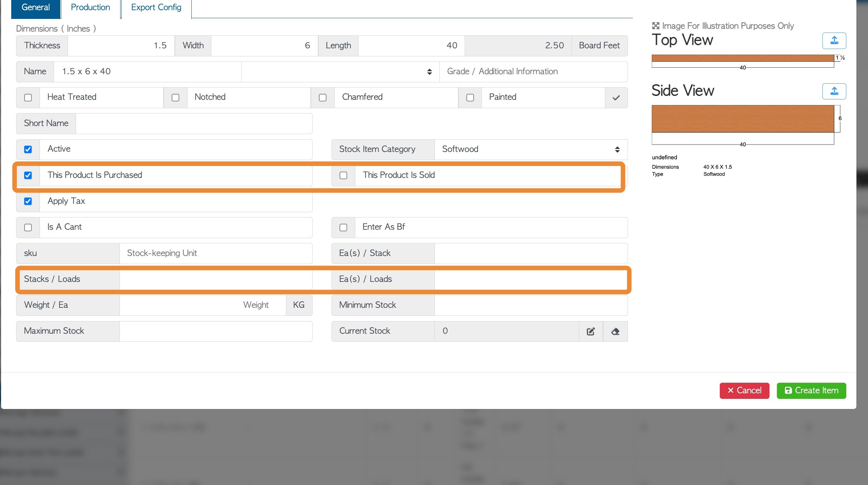The image size is (868, 485).
Task: Click the Side View upload icon
Action: 834,91
